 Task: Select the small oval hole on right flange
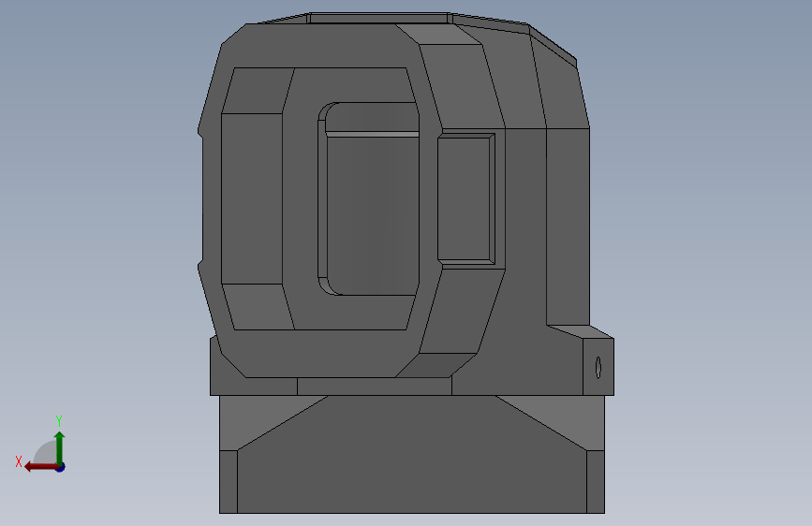click(598, 368)
